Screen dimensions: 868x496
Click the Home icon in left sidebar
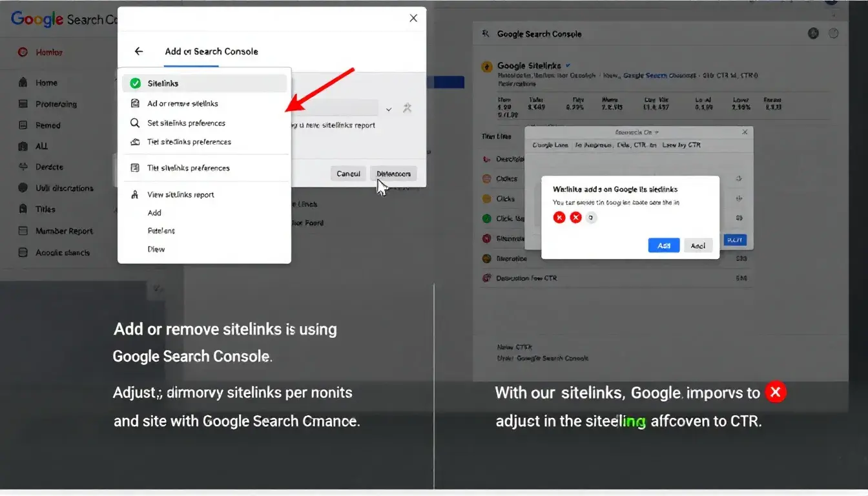[23, 83]
